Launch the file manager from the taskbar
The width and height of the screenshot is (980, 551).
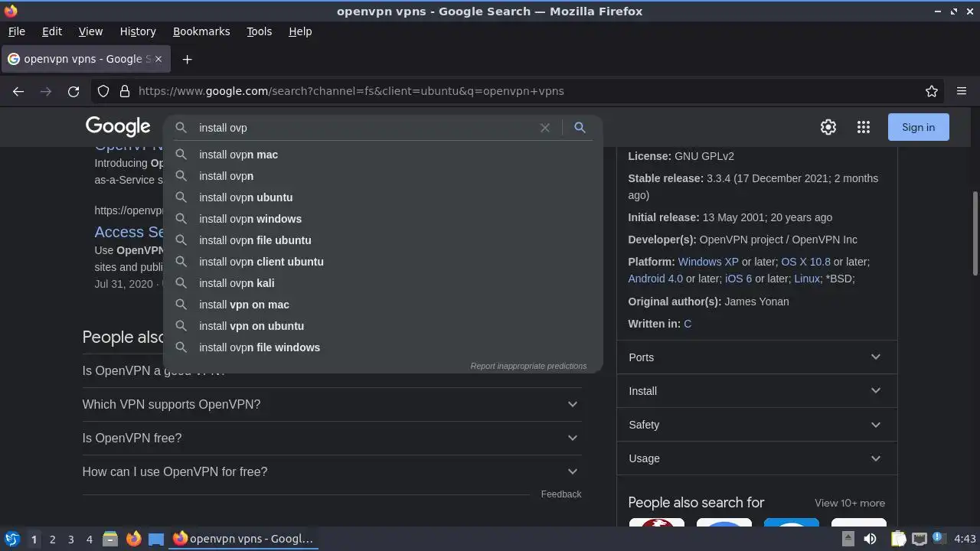(110, 539)
